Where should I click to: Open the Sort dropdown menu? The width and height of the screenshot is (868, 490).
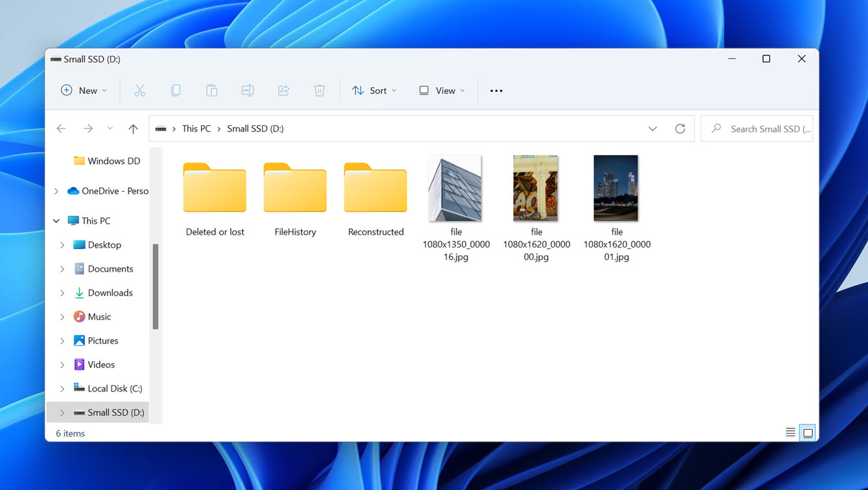click(x=374, y=91)
